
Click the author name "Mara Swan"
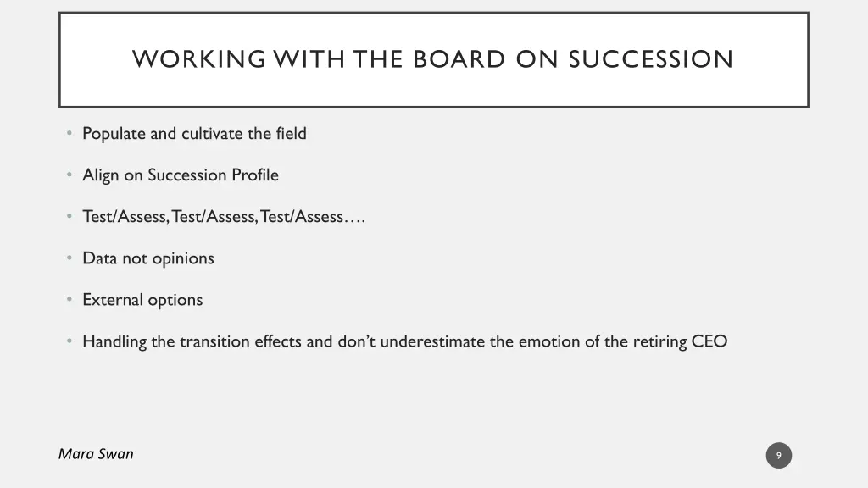tap(96, 454)
